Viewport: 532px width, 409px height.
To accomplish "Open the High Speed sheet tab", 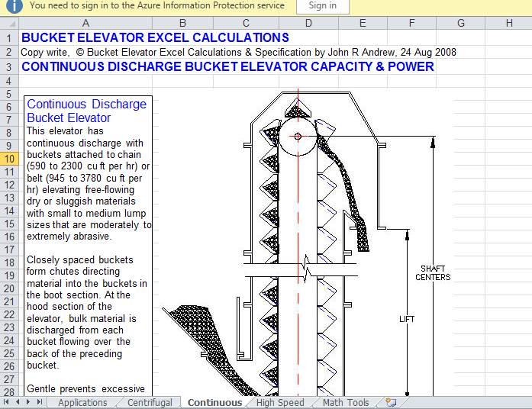I will tap(280, 402).
